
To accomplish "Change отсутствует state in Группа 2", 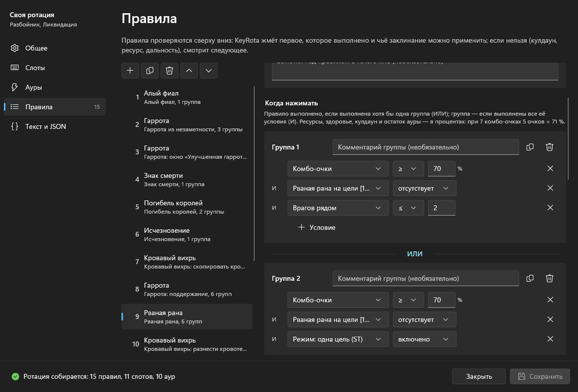I will 424,319.
